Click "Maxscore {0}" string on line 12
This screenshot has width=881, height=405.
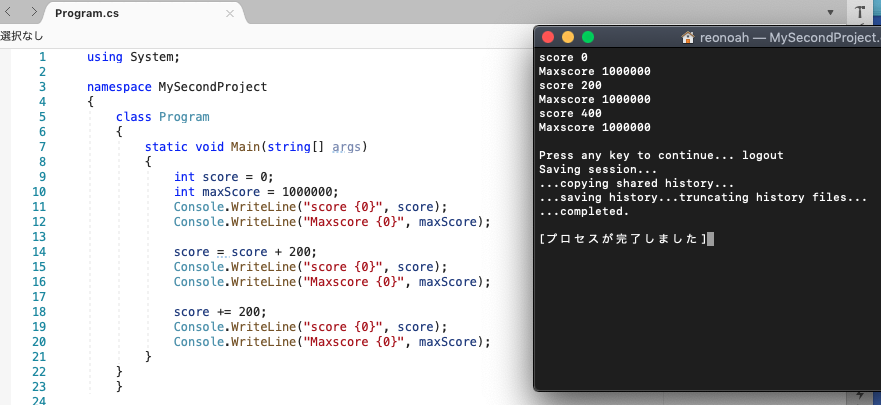click(x=353, y=222)
